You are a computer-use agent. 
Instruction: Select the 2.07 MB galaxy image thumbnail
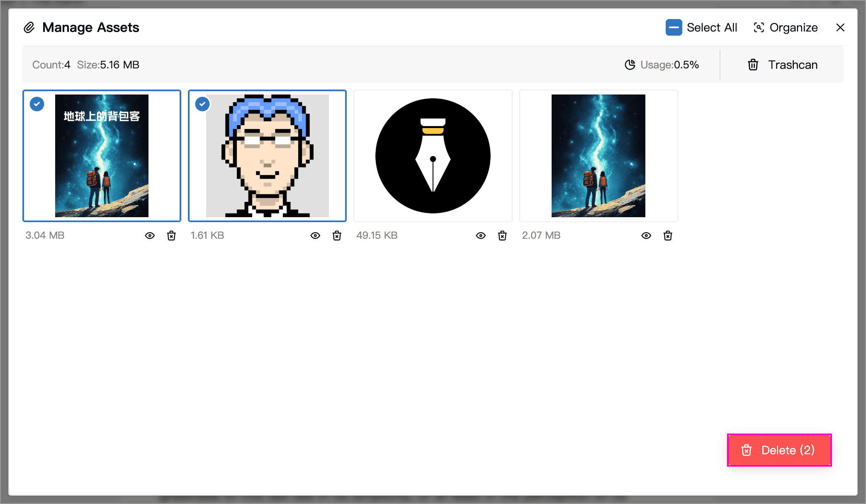click(598, 156)
